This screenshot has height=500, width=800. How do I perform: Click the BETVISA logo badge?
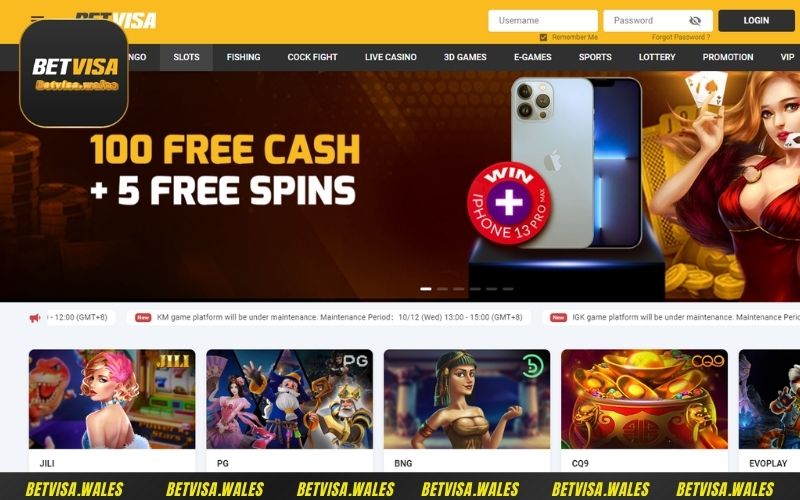[x=74, y=73]
